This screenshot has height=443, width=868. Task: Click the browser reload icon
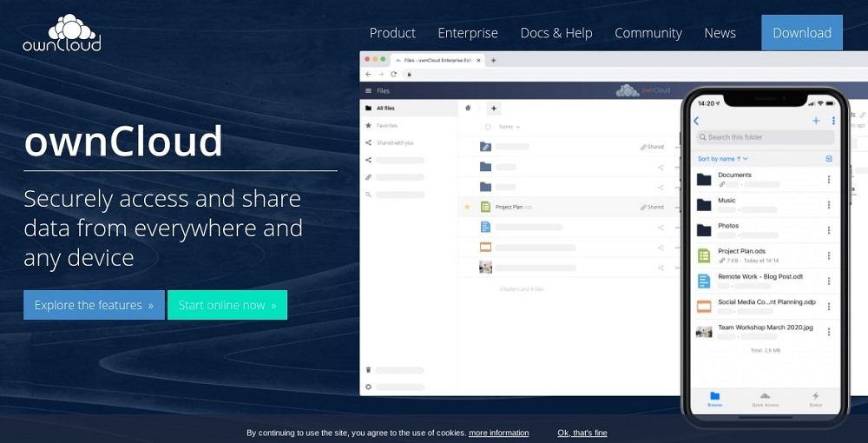pos(393,74)
